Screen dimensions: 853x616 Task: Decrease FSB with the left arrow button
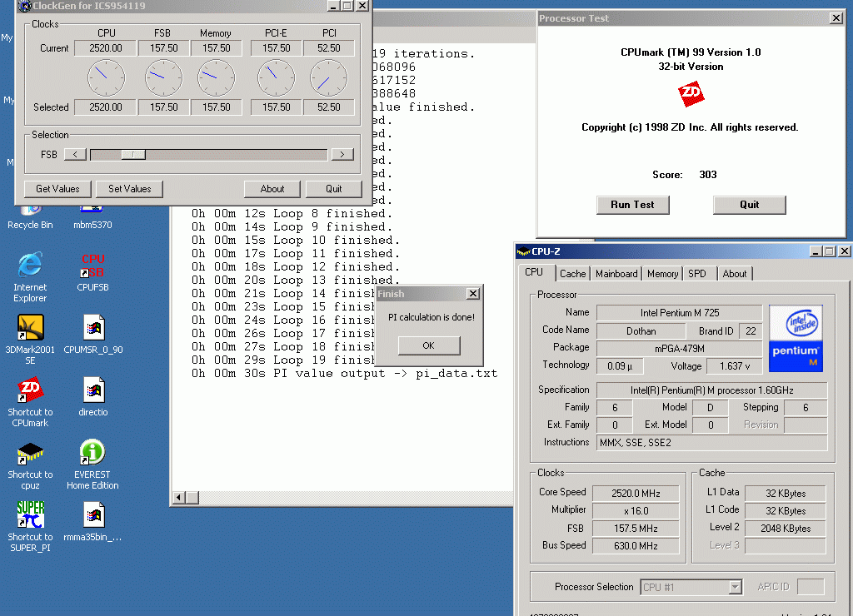pyautogui.click(x=75, y=155)
